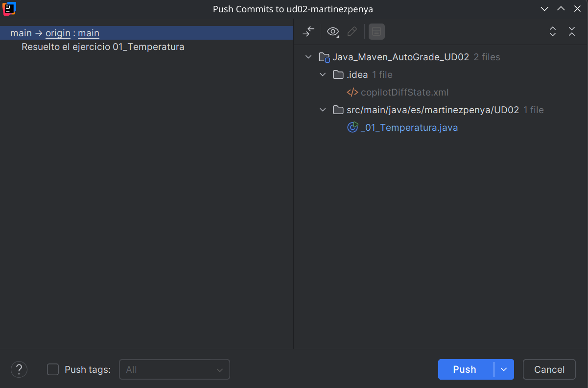This screenshot has width=588, height=388.
Task: Click the copilotDiffState.xml file icon
Action: (353, 92)
